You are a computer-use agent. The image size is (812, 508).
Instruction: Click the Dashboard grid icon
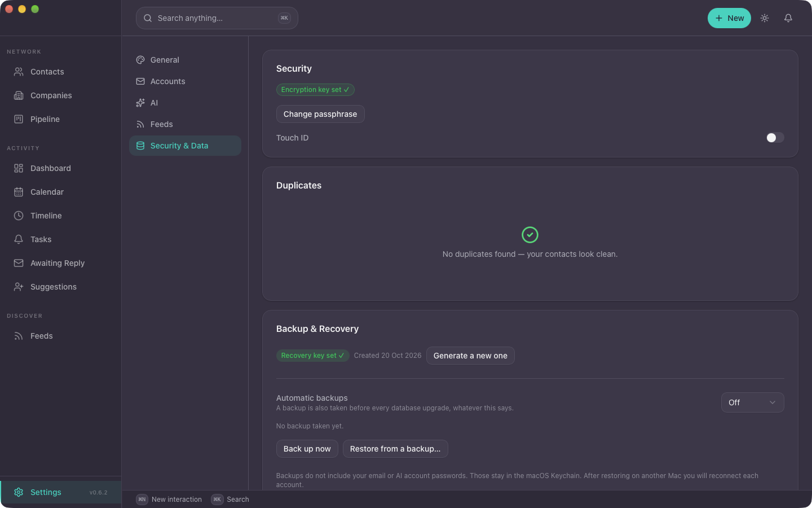(19, 168)
